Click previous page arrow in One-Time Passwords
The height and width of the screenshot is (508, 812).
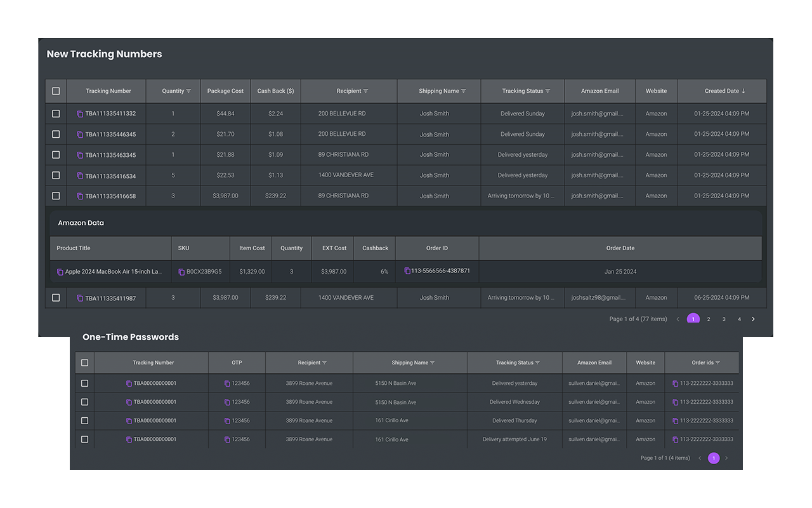[700, 458]
